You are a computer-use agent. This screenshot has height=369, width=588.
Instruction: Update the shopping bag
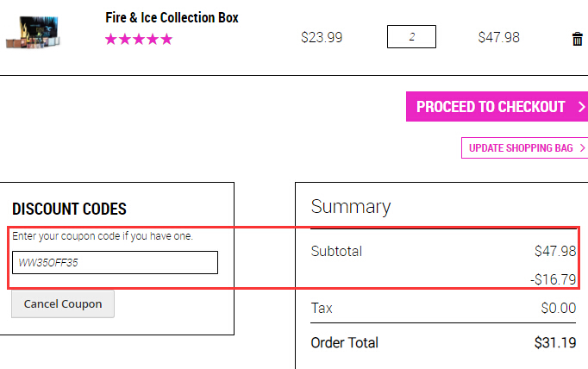tap(524, 147)
